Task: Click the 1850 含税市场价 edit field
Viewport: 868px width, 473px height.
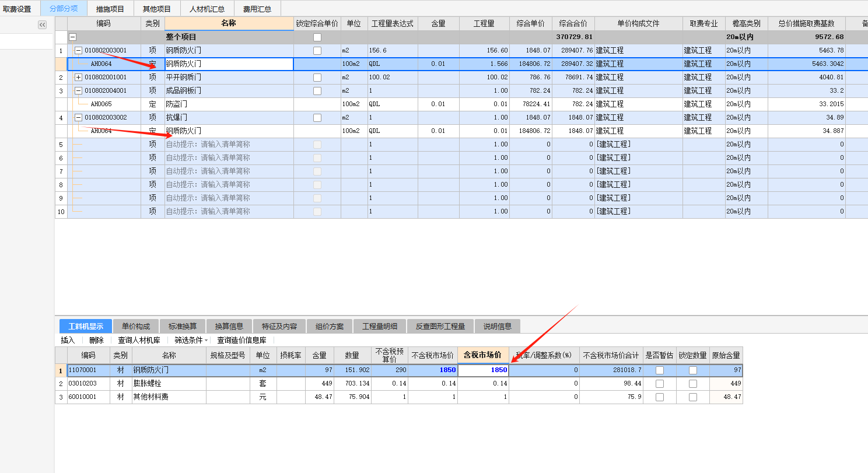Action: click(x=483, y=370)
